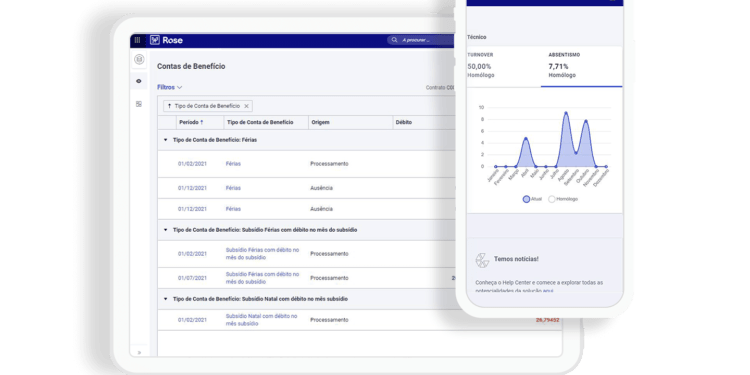Click the Temos notícias pie icon
The image size is (750, 375).
[482, 260]
